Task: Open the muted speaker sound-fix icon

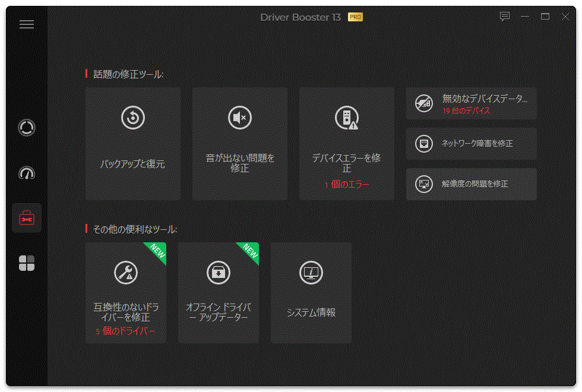Action: point(239,116)
